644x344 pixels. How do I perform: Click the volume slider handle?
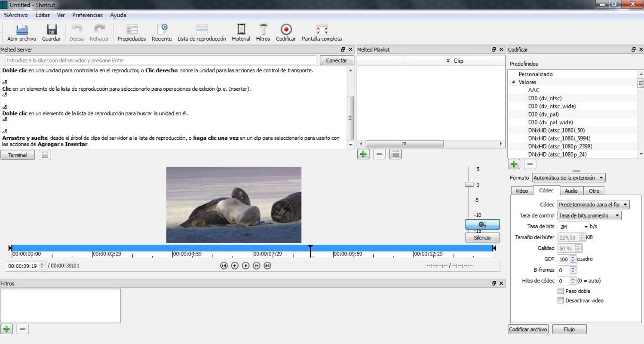pyautogui.click(x=469, y=184)
